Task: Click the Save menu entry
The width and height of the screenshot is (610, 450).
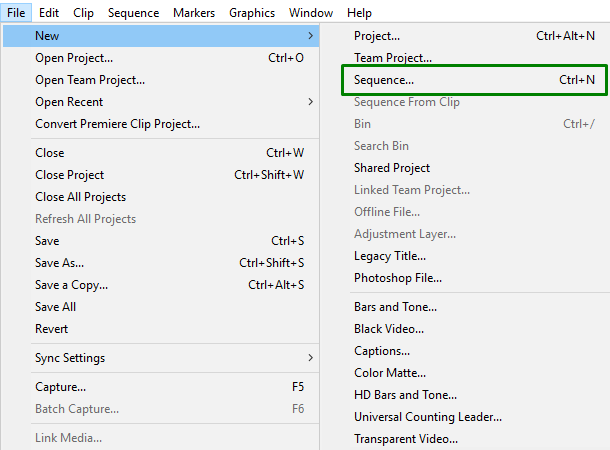Action: [161, 241]
